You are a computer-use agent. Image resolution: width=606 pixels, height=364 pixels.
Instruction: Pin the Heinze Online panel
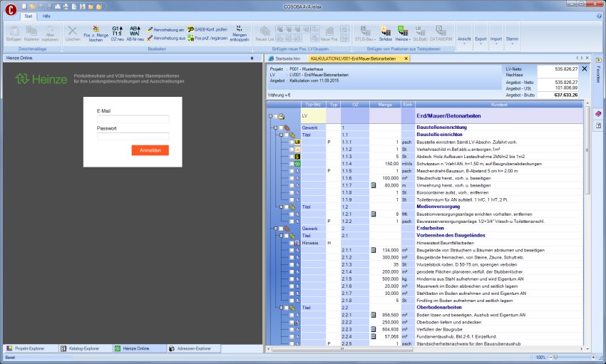[252, 58]
